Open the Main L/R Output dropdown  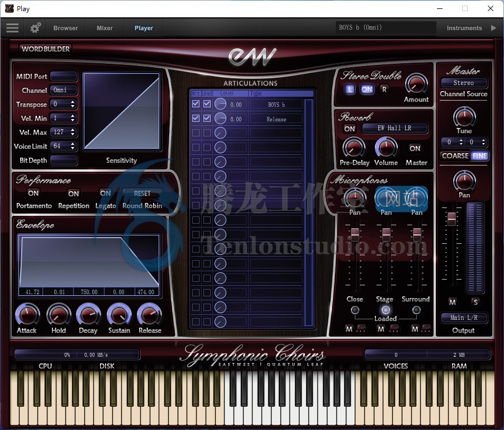[464, 318]
